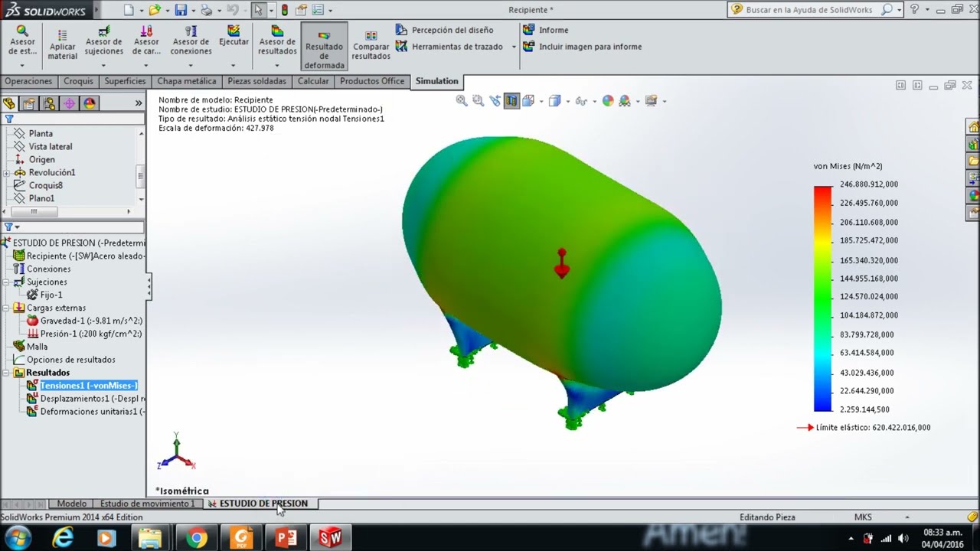
Task: Open DimXpertManager panel tab
Action: [69, 103]
